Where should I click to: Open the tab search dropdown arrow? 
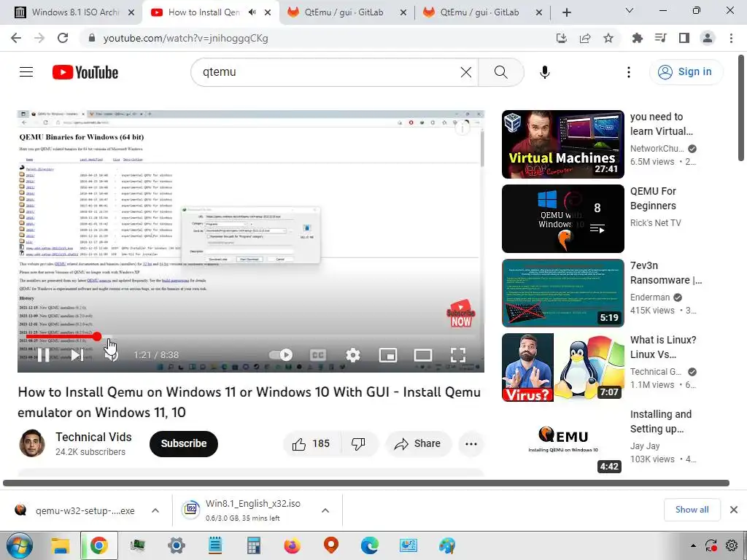point(630,10)
